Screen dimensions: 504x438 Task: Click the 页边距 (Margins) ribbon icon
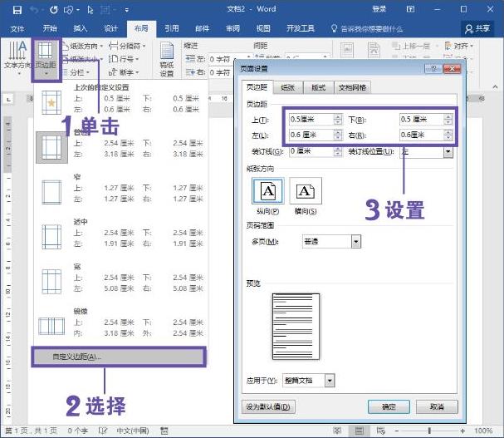(x=46, y=59)
